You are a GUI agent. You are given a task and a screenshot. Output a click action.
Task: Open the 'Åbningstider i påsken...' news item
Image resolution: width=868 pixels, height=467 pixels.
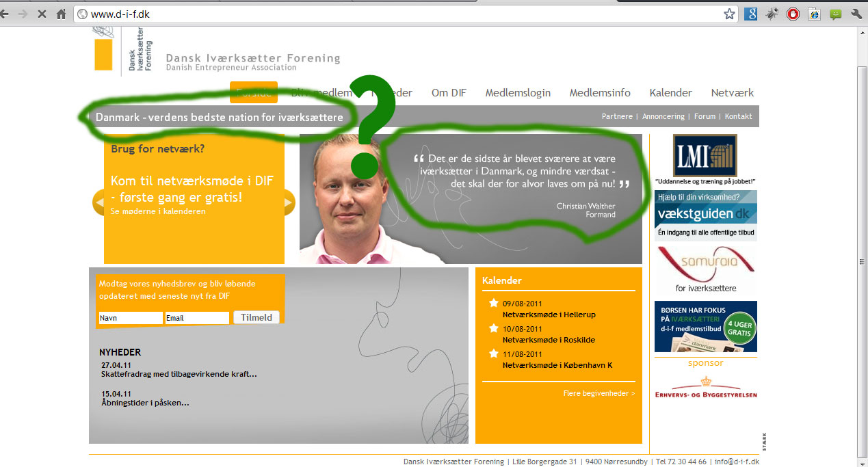[145, 403]
